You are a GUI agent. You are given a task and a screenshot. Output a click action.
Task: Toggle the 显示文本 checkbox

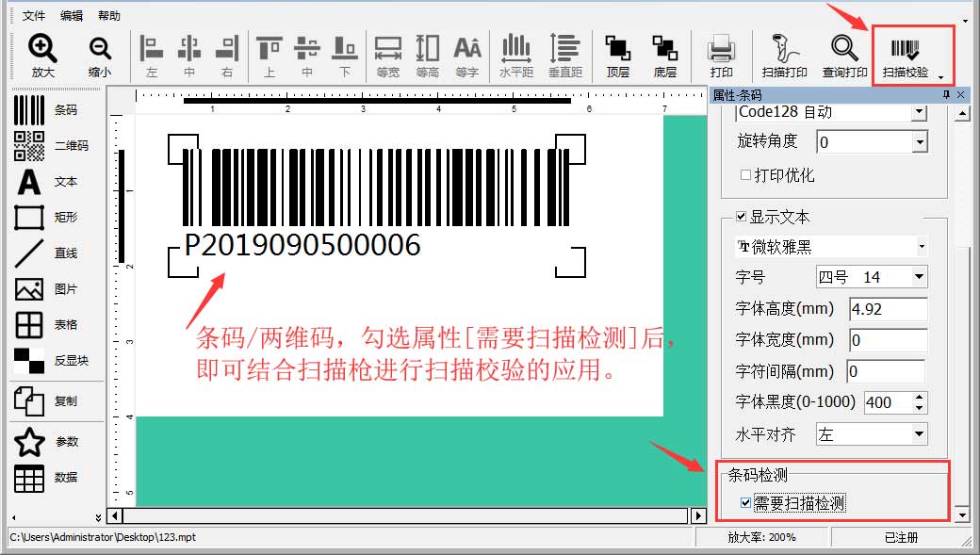tap(742, 218)
